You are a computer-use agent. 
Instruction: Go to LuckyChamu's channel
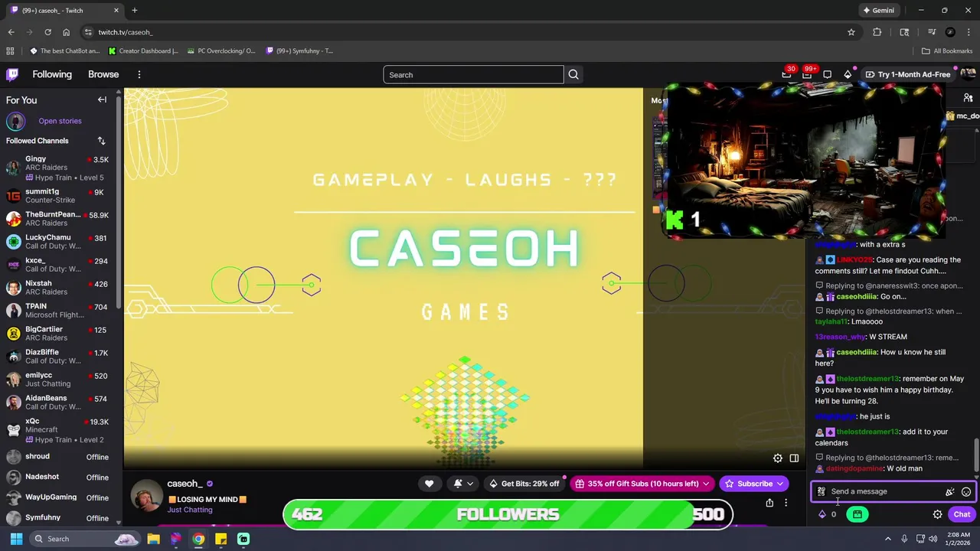(x=59, y=242)
